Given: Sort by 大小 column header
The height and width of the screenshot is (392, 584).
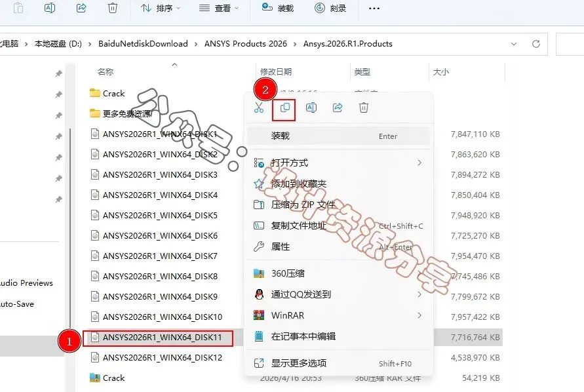Looking at the screenshot, I should click(x=441, y=72).
